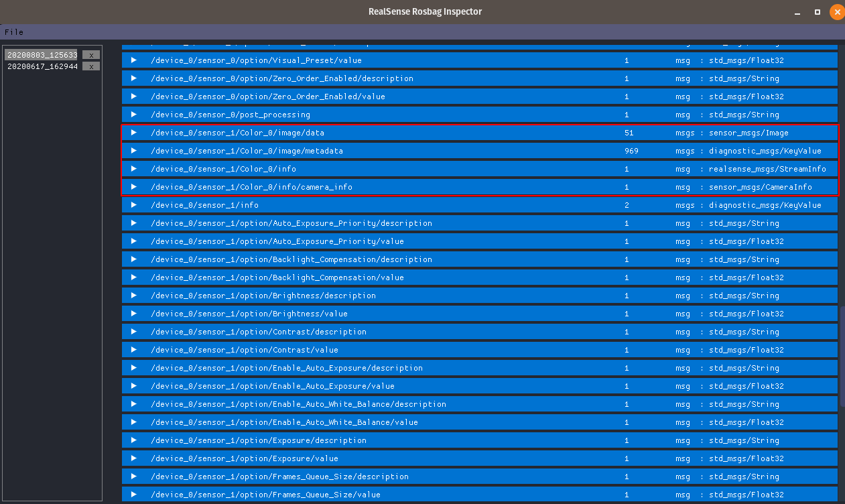Expand Contrast/value arrow

click(x=133, y=350)
